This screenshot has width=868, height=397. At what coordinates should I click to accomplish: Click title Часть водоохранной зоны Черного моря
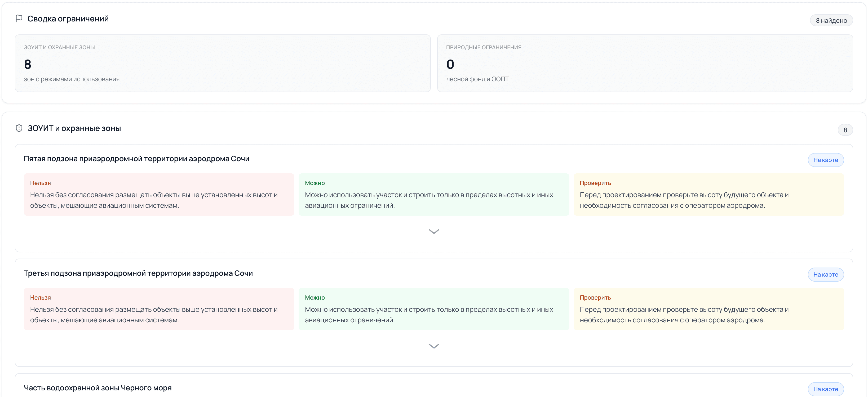(x=98, y=388)
